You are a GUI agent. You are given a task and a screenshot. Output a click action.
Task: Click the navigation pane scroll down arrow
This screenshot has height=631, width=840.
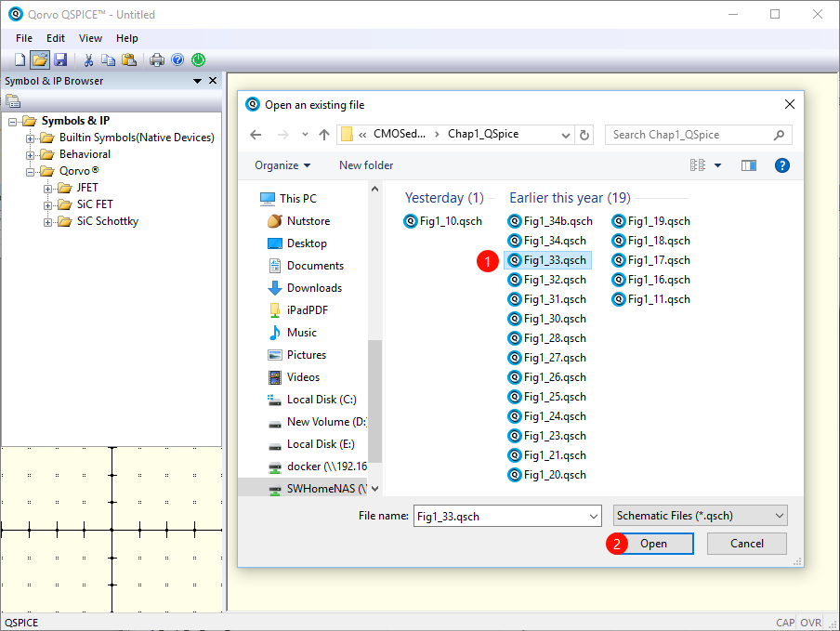point(375,489)
